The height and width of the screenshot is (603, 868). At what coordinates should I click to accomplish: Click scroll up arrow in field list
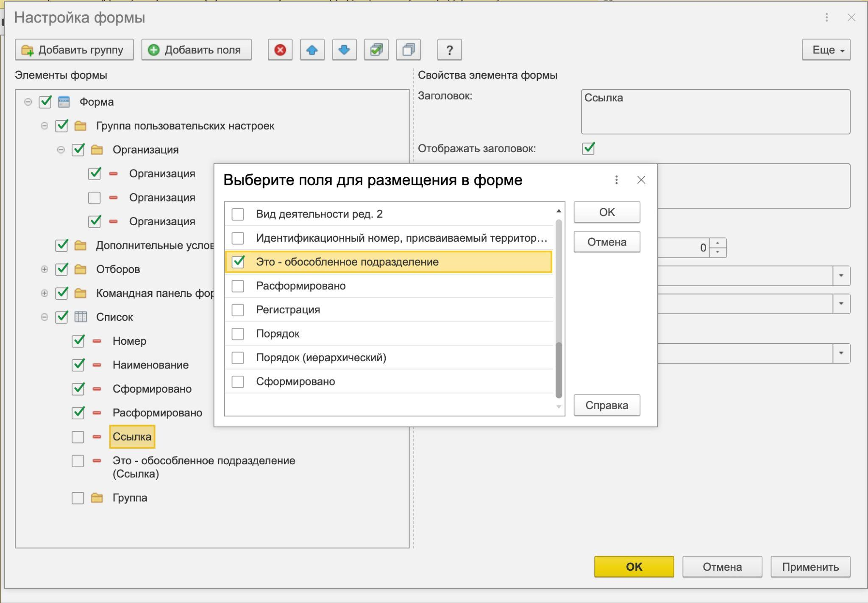[x=559, y=211]
